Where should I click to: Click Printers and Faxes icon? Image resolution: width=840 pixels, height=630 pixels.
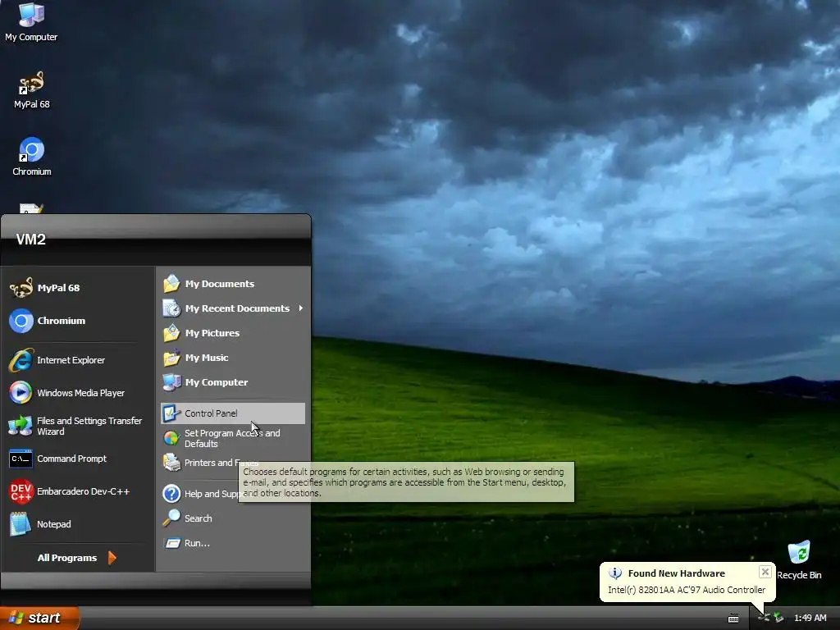coord(171,463)
